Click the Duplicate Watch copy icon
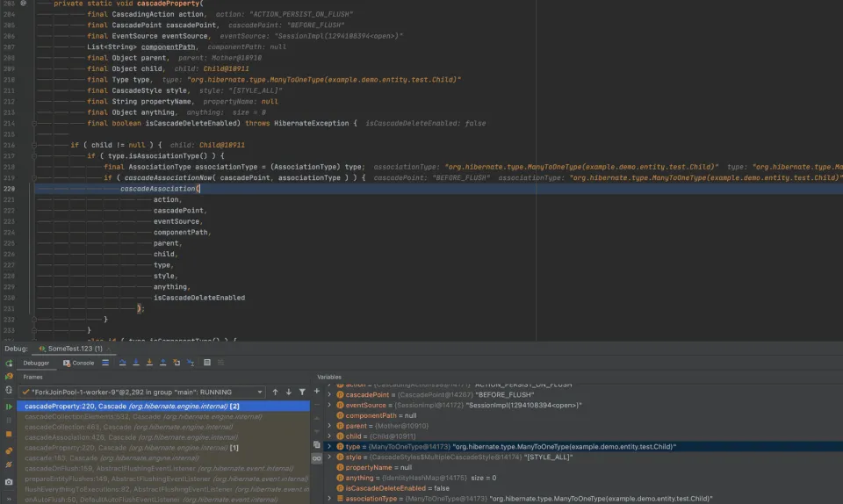Viewport: 843px width, 504px height. point(317,445)
